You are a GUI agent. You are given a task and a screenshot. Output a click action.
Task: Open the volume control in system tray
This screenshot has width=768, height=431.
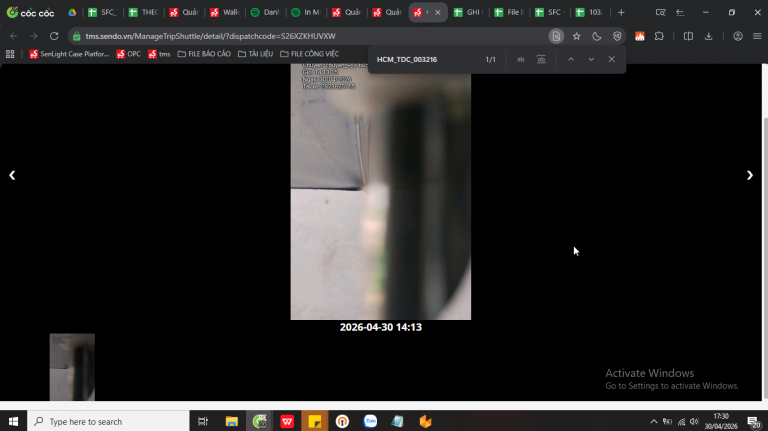click(x=694, y=421)
